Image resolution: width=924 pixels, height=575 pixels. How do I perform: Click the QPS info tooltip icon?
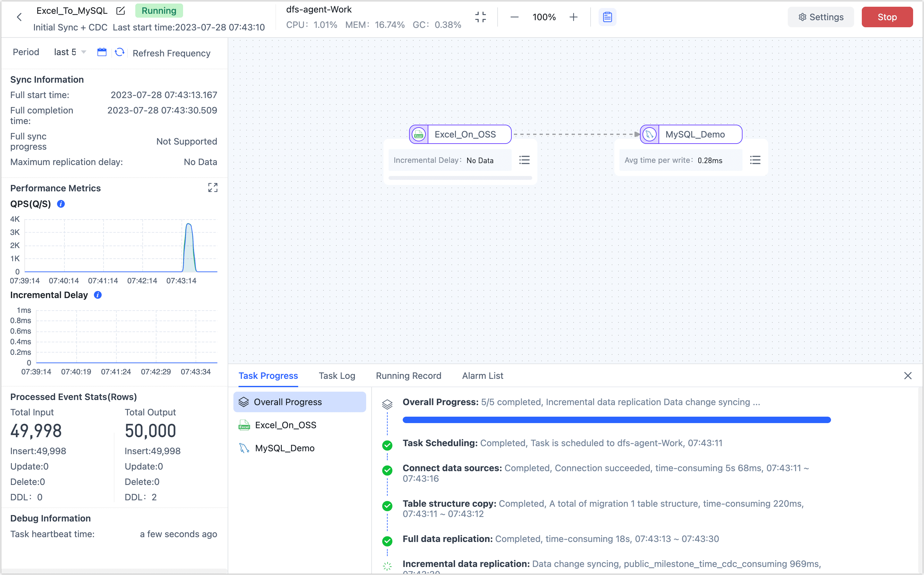[61, 204]
